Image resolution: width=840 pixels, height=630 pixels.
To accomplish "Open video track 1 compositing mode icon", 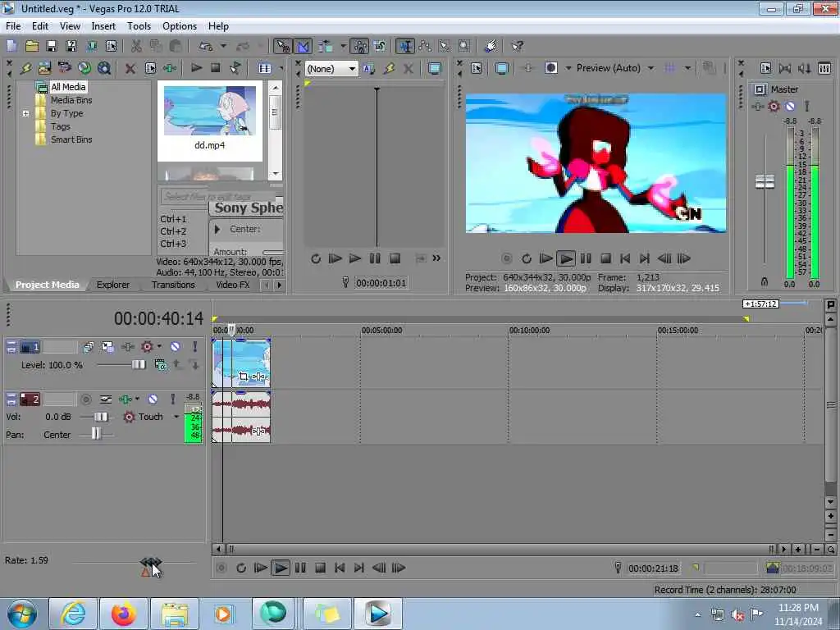I will coord(160,365).
